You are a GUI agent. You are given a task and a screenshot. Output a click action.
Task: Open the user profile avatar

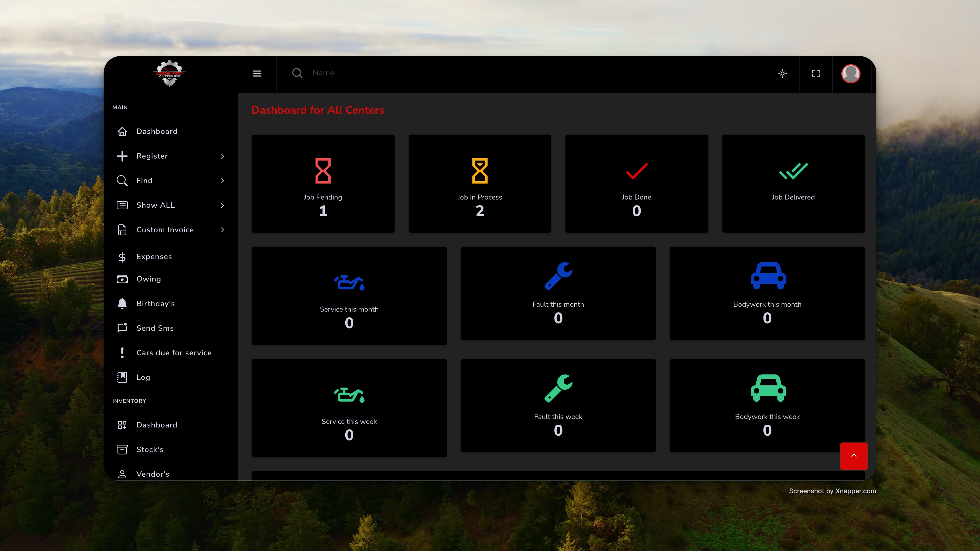tap(851, 74)
